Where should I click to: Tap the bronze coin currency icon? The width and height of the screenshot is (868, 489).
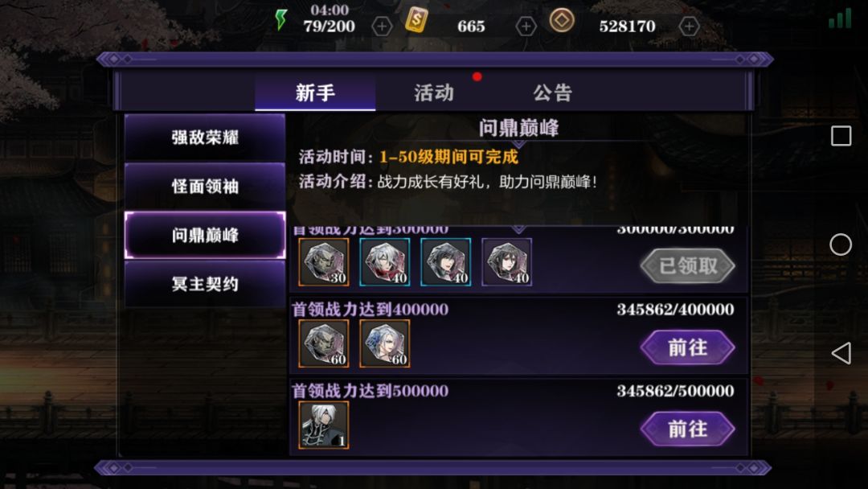(x=561, y=20)
